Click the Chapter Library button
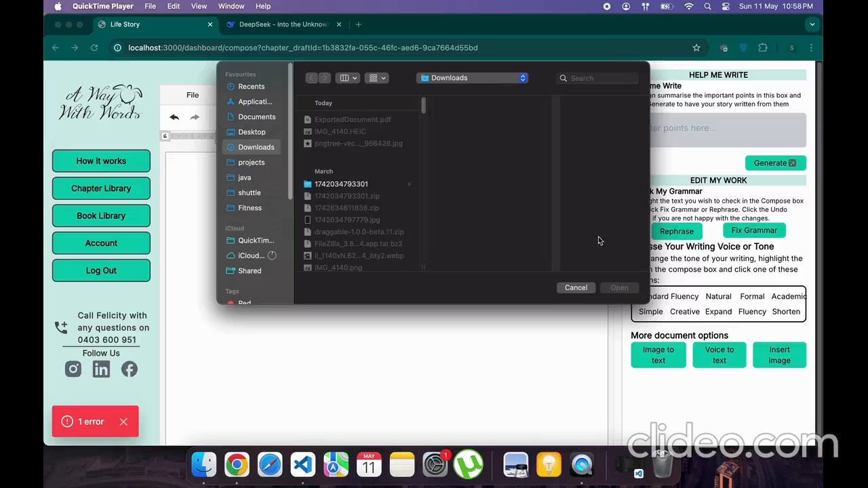868x488 pixels. click(x=101, y=188)
